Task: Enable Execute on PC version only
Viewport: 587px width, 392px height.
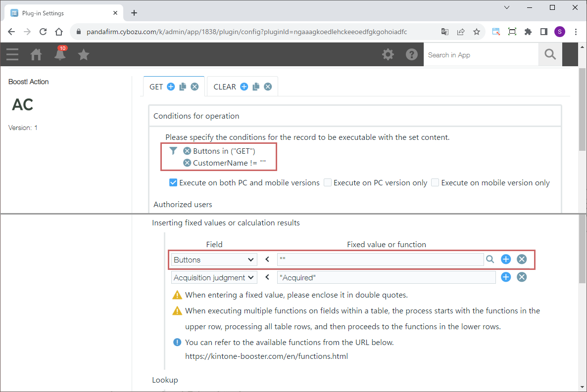Action: tap(328, 182)
